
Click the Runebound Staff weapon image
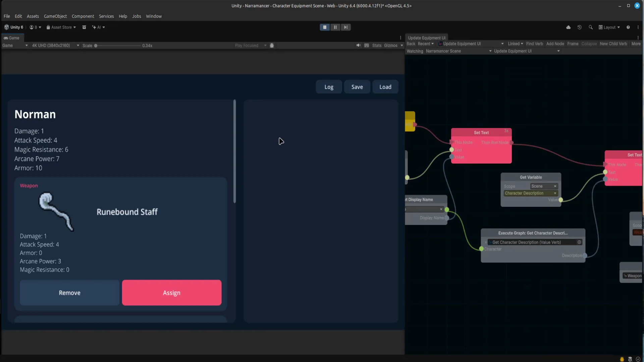coord(56,212)
